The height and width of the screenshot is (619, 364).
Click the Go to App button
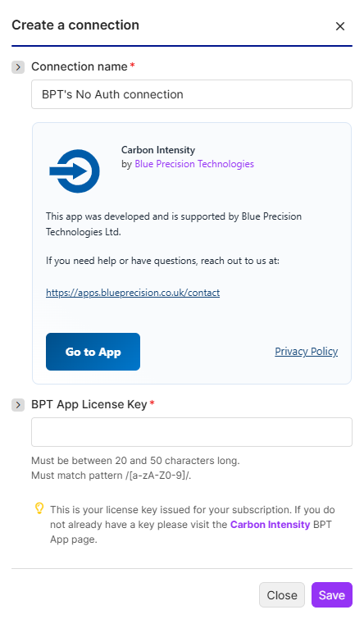[x=93, y=352]
